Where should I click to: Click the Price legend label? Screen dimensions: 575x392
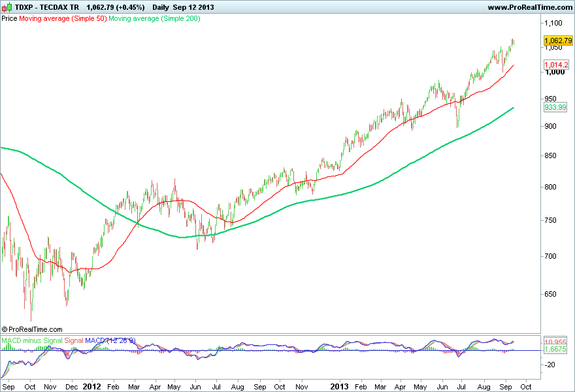click(9, 18)
